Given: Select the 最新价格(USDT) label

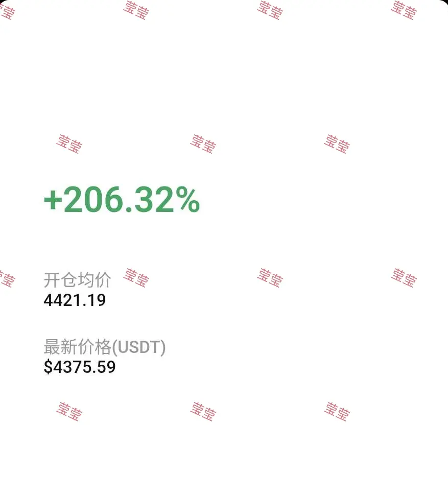Looking at the screenshot, I should coord(105,347).
